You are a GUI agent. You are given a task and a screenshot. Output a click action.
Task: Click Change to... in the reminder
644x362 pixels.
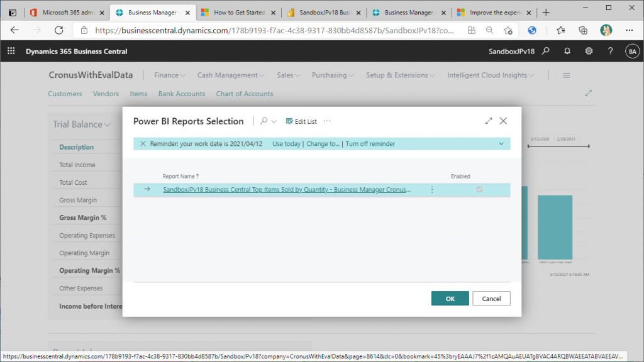(323, 144)
